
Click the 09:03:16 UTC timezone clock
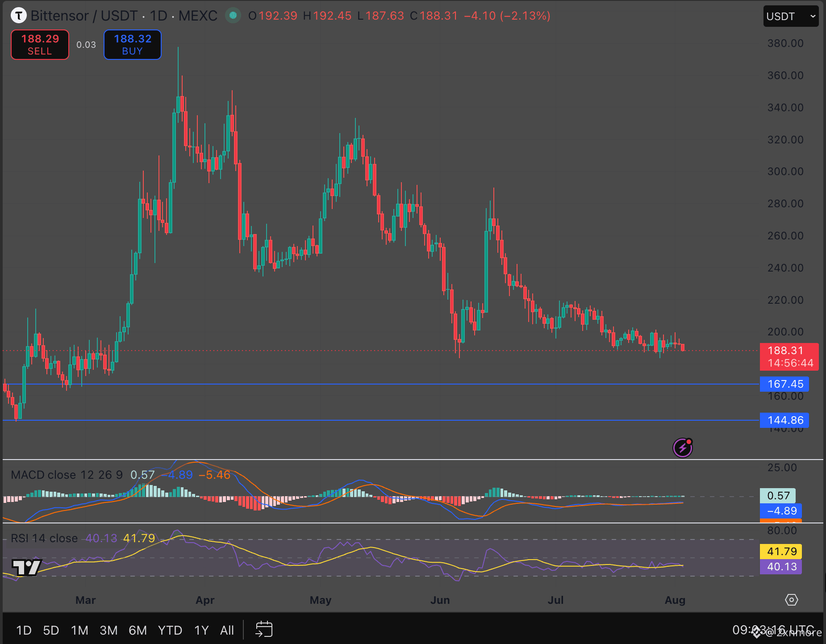(x=773, y=630)
